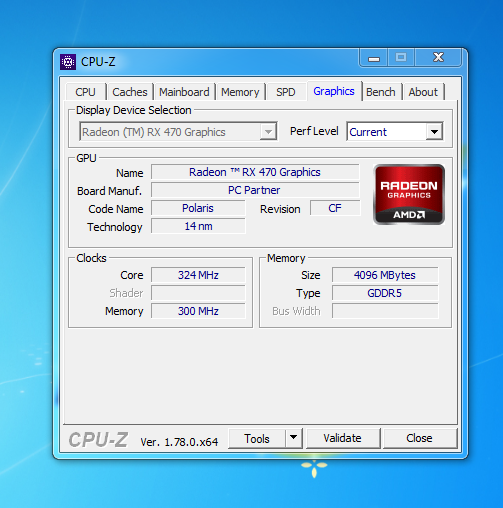Select the Graphics tab
503x508 pixels.
point(334,91)
